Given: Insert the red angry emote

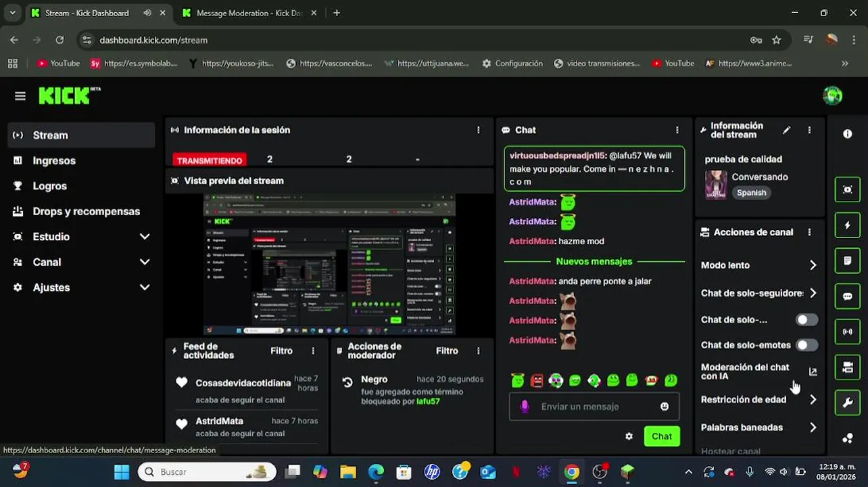Looking at the screenshot, I should tap(537, 381).
